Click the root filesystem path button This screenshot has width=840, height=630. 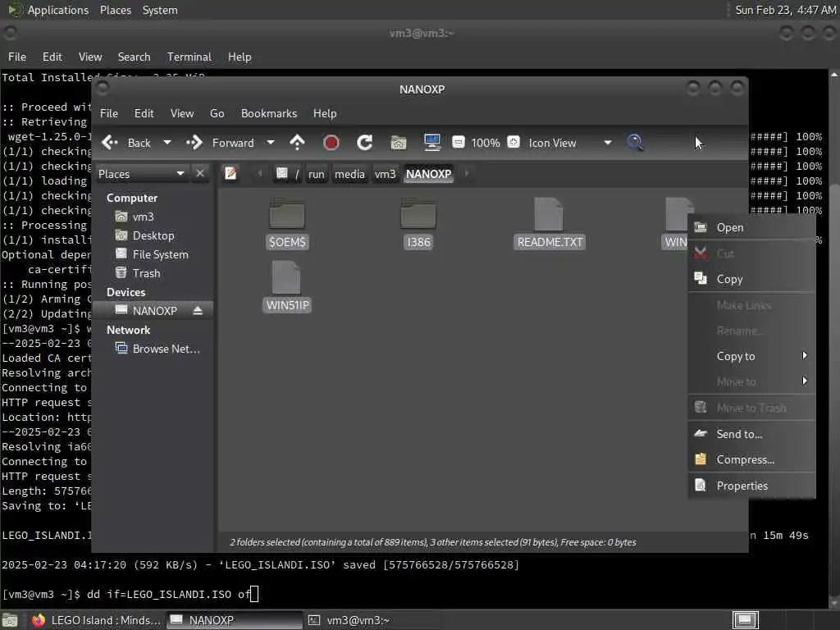(287, 174)
